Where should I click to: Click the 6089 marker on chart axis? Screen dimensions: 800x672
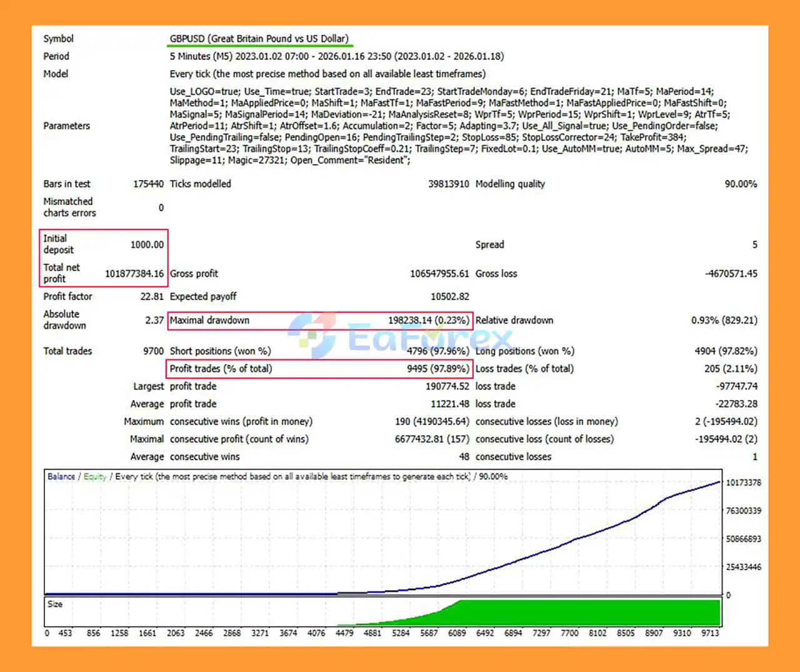tap(457, 633)
